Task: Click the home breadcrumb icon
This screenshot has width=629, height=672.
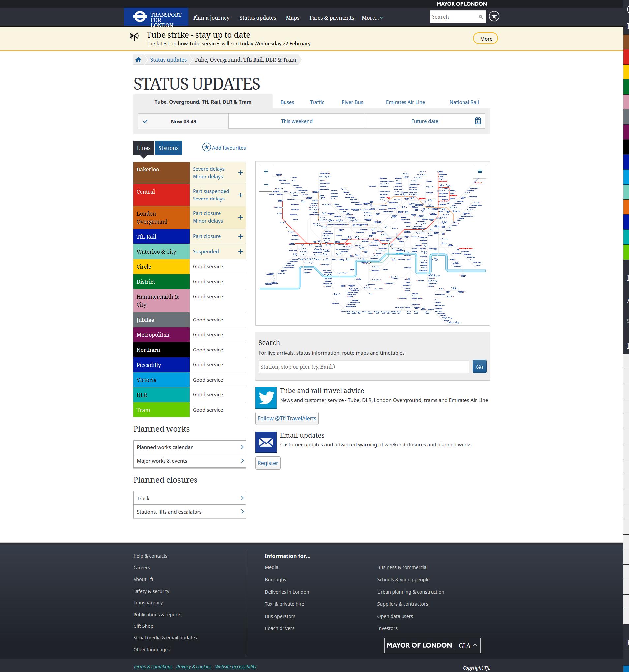Action: (138, 60)
